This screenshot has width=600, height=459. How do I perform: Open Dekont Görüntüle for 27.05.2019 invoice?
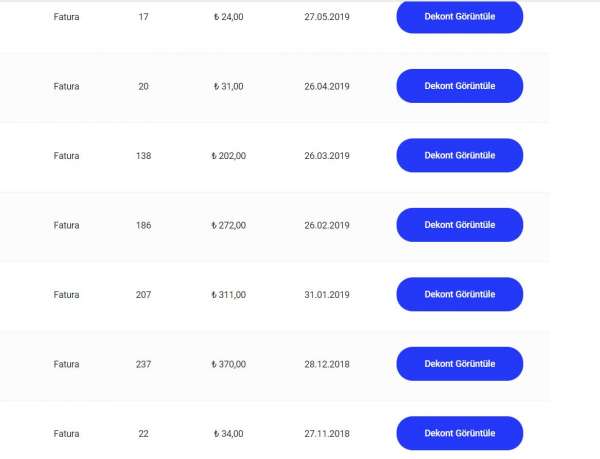[x=460, y=17]
